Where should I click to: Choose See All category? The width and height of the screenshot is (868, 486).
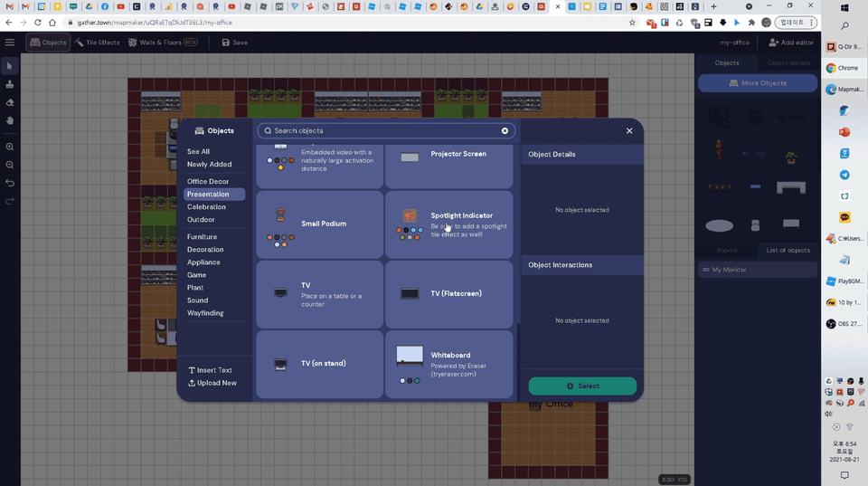pyautogui.click(x=198, y=151)
